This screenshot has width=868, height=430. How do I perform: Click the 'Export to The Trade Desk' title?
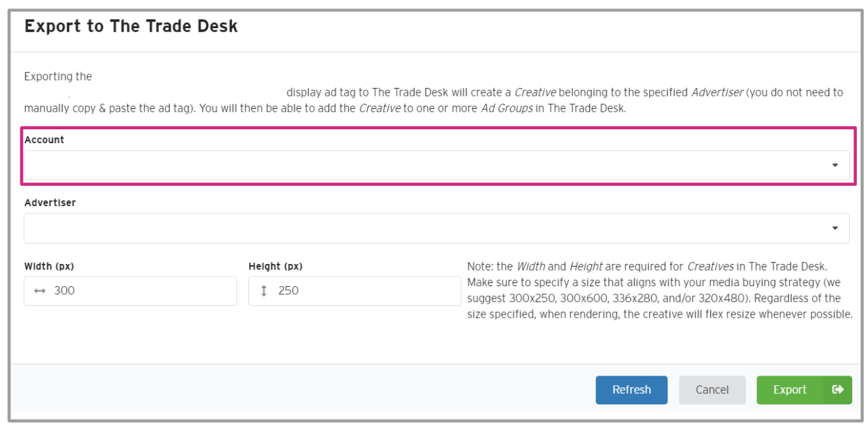tap(131, 27)
